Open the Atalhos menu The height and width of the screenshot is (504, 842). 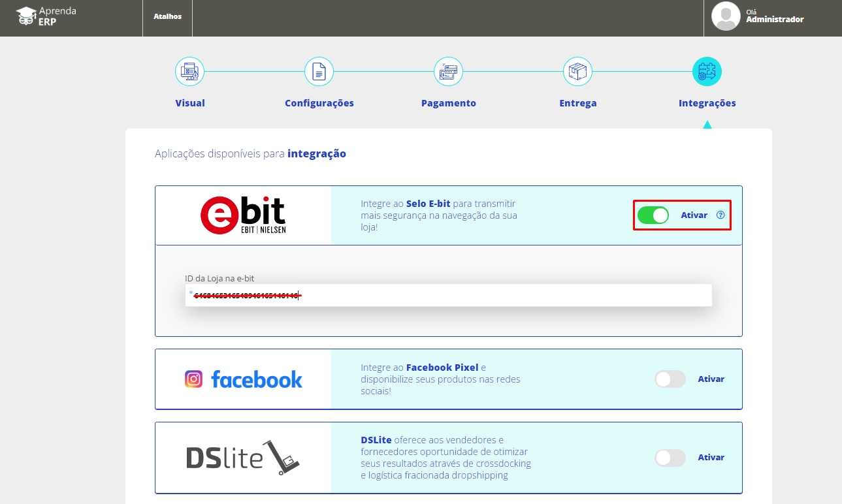(x=167, y=17)
